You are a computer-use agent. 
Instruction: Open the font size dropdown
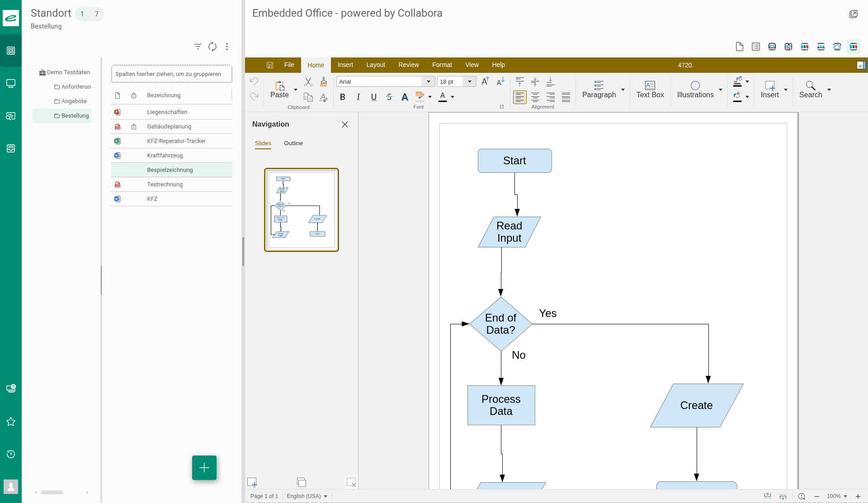tap(470, 82)
